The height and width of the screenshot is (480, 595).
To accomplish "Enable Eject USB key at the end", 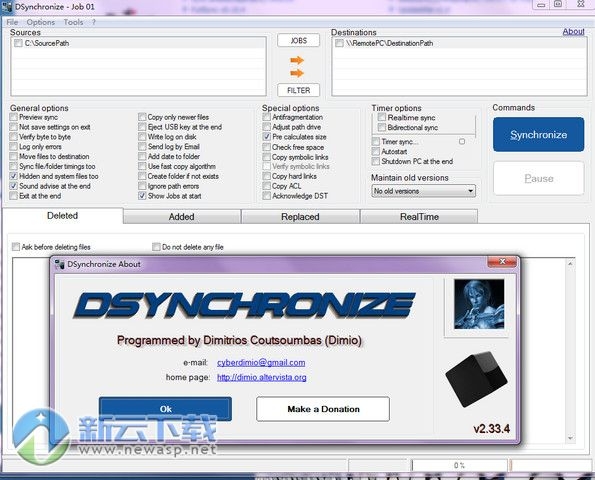I will 142,127.
